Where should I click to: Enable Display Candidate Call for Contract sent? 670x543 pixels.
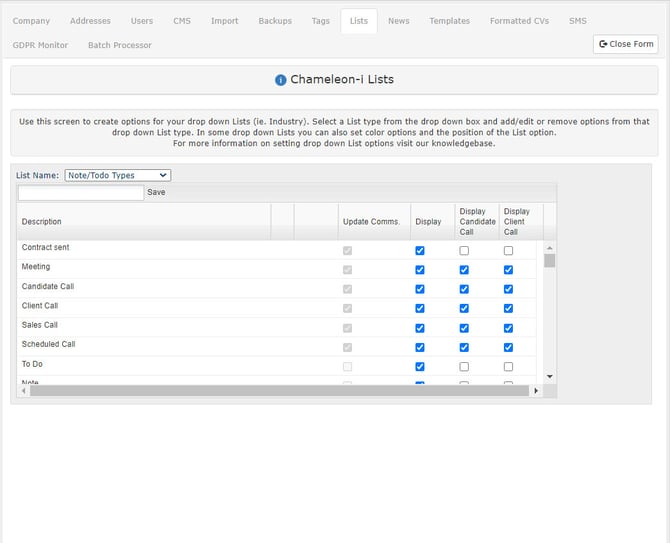464,251
